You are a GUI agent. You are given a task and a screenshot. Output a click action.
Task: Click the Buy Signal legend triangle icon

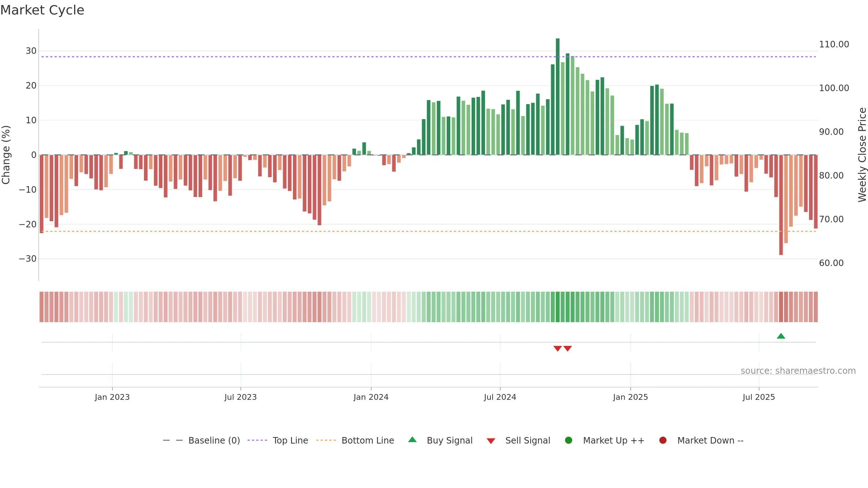click(x=412, y=440)
